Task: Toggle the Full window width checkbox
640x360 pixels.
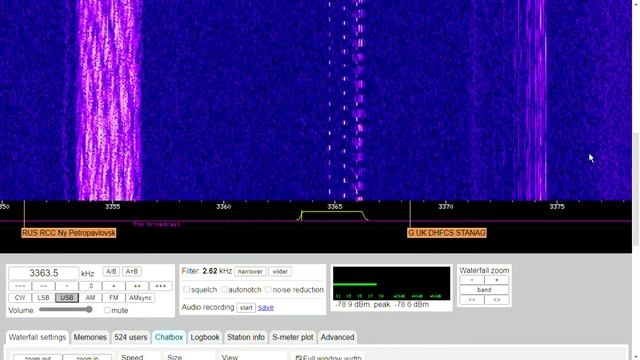Action: point(299,358)
